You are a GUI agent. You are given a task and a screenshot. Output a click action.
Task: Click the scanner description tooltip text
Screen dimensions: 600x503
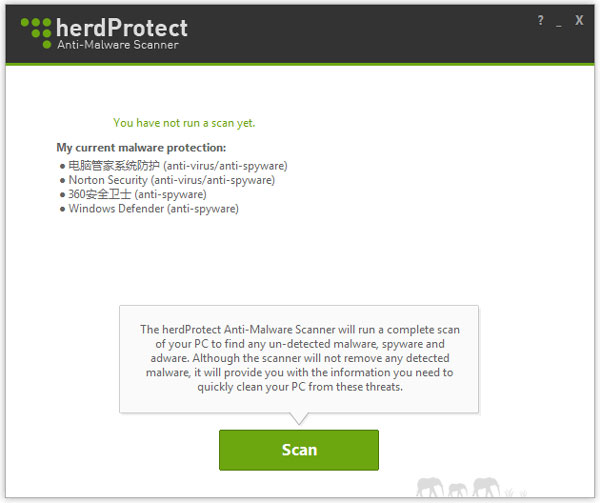298,358
